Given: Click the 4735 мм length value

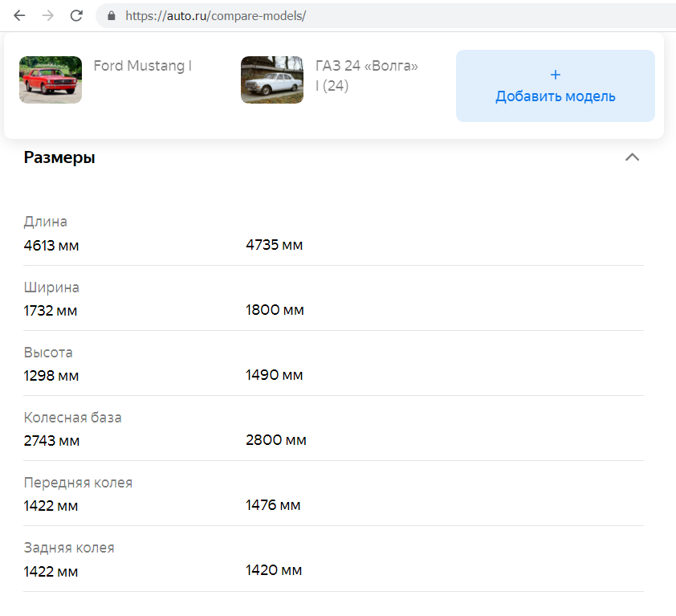Looking at the screenshot, I should (x=274, y=245).
